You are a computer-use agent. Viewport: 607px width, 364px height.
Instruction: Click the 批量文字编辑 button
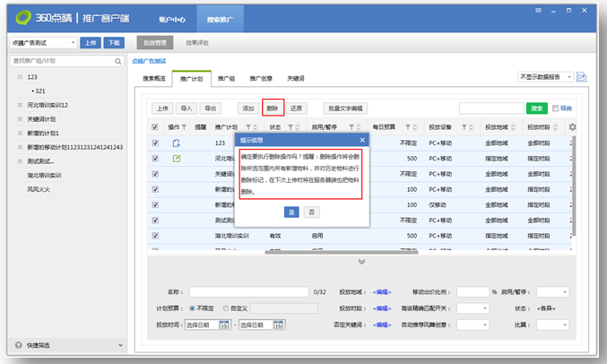click(x=347, y=108)
